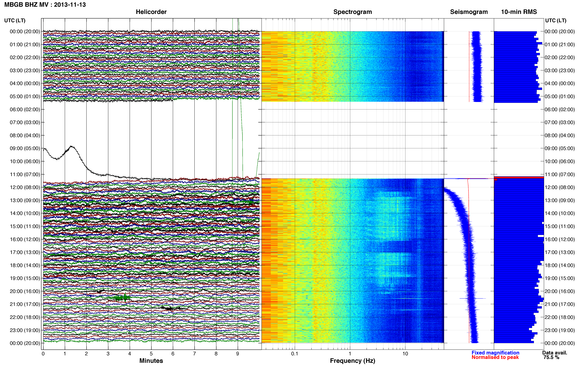Select the '10-min RMS' panel heading
The image size is (588, 368).
[x=519, y=12]
